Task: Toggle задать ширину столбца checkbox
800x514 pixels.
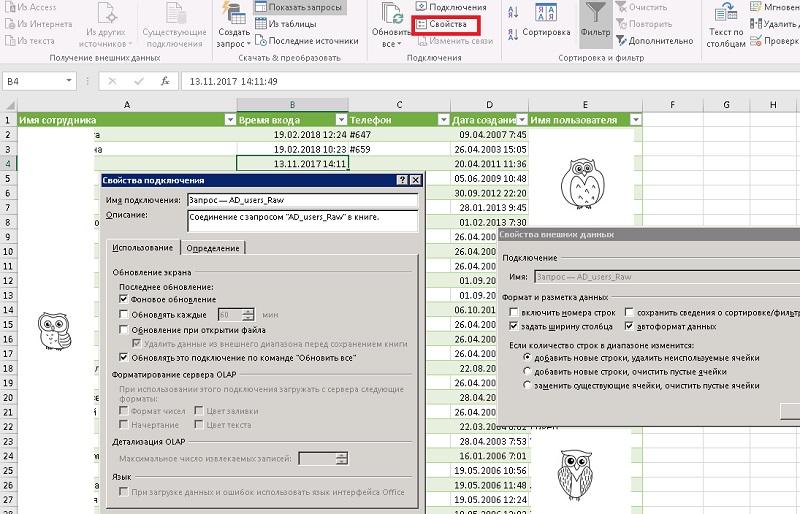Action: coord(514,326)
